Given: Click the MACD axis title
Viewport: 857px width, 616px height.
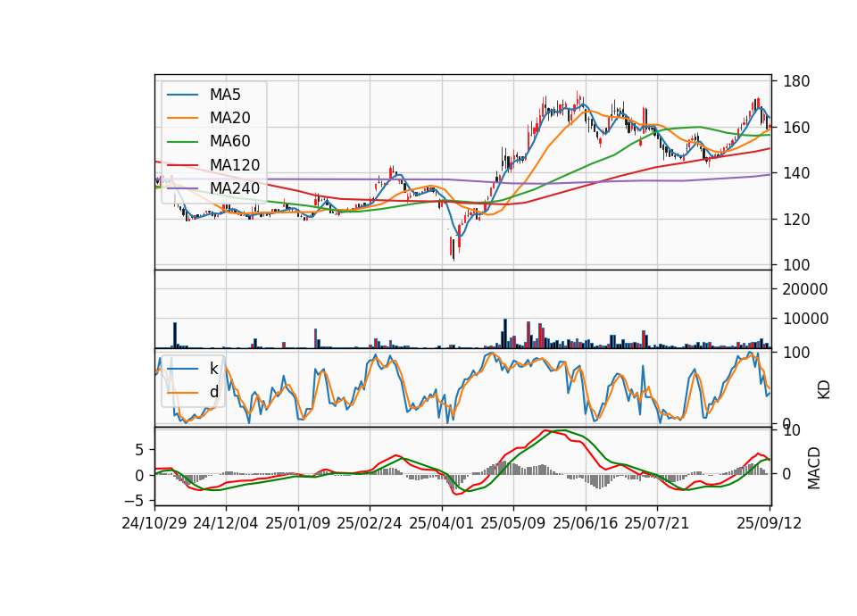Looking at the screenshot, I should tap(814, 468).
